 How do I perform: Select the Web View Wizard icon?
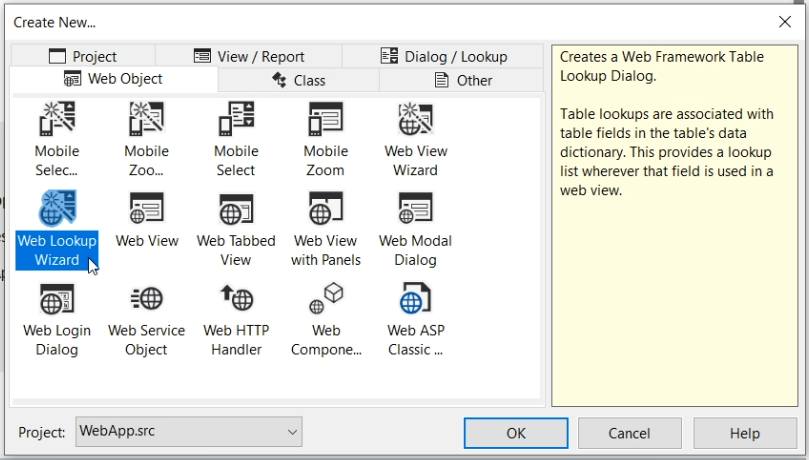pos(415,120)
